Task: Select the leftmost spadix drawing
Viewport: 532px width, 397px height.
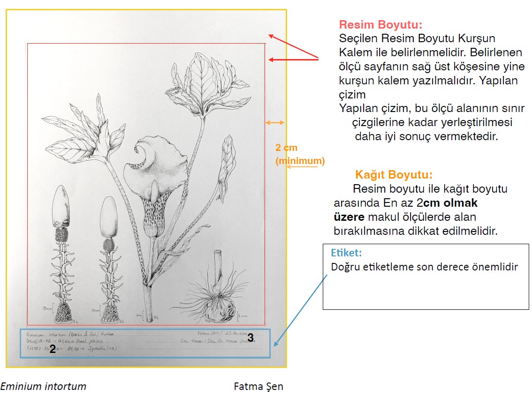Action: pyautogui.click(x=62, y=254)
